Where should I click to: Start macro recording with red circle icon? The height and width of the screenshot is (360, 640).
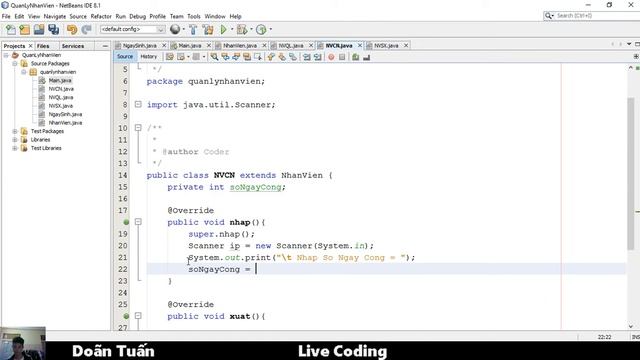(331, 57)
